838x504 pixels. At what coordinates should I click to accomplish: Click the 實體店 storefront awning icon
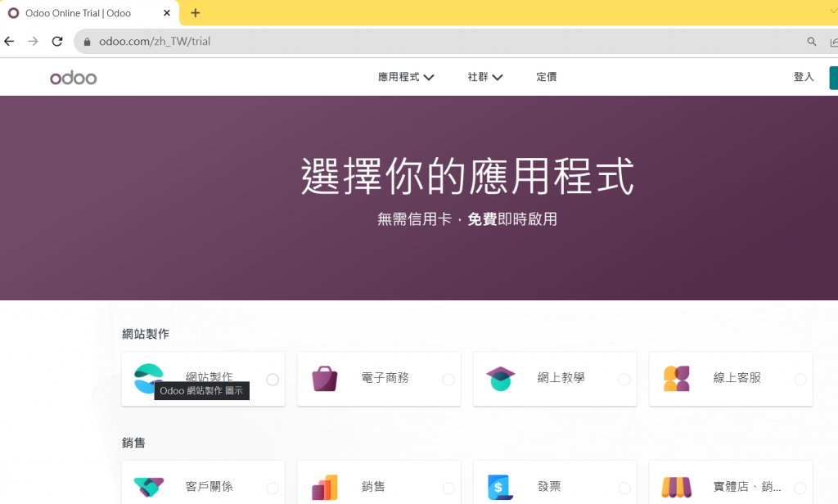point(676,487)
